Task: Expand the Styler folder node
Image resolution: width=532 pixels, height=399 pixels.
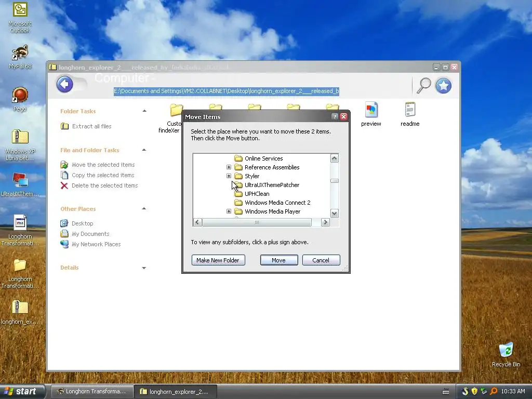Action: pos(229,176)
